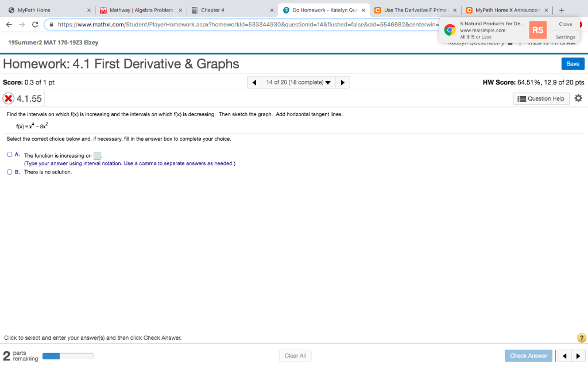This screenshot has width=588, height=368.
Task: Open Question Help options
Action: pos(540,98)
